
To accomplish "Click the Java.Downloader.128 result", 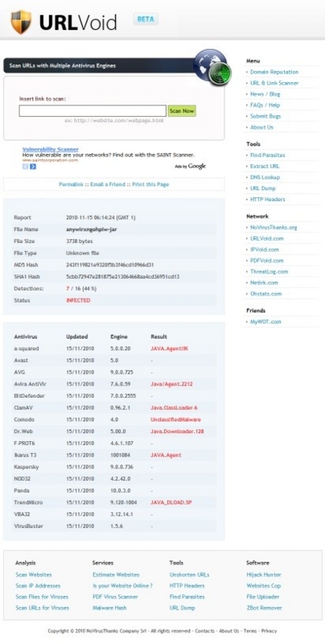I will [x=177, y=431].
